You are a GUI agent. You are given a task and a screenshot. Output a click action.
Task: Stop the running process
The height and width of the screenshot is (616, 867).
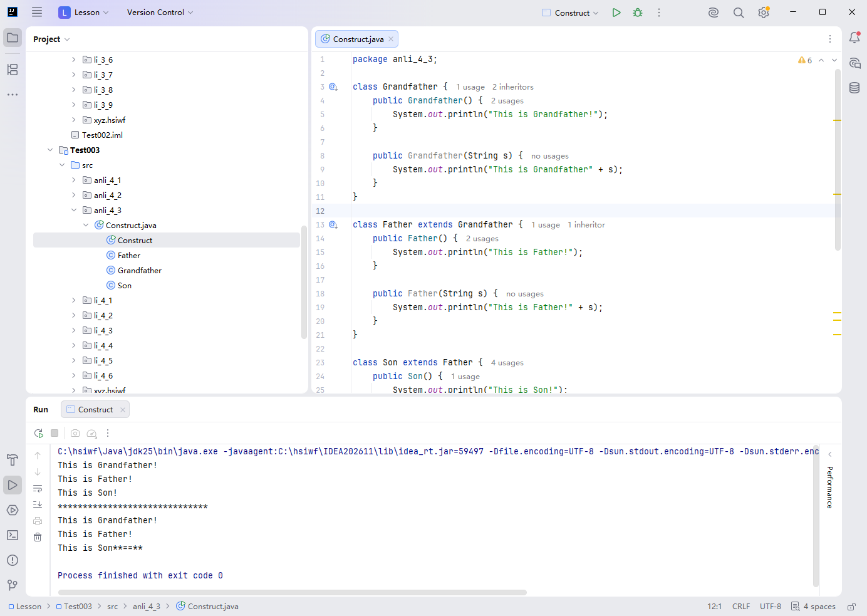[x=55, y=433]
